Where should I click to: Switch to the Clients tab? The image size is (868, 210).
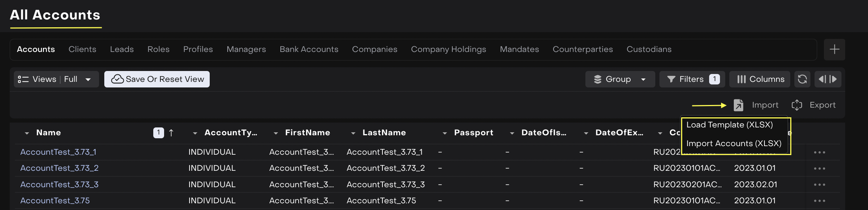pos(82,49)
